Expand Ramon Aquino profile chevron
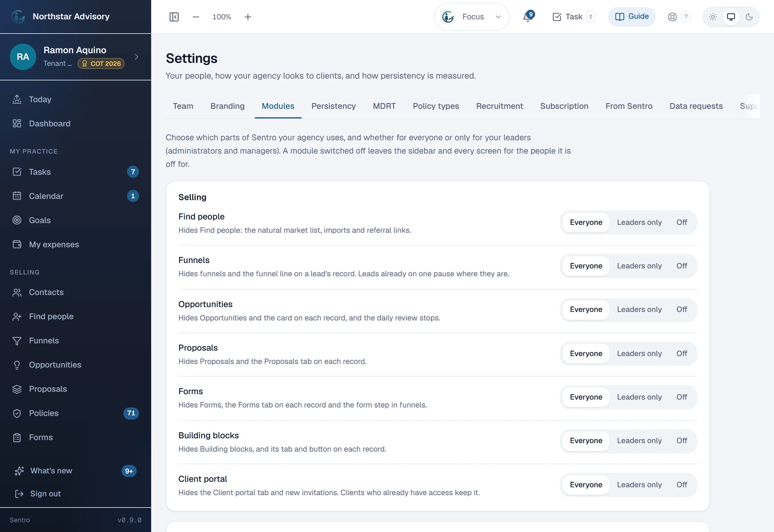 pyautogui.click(x=136, y=57)
